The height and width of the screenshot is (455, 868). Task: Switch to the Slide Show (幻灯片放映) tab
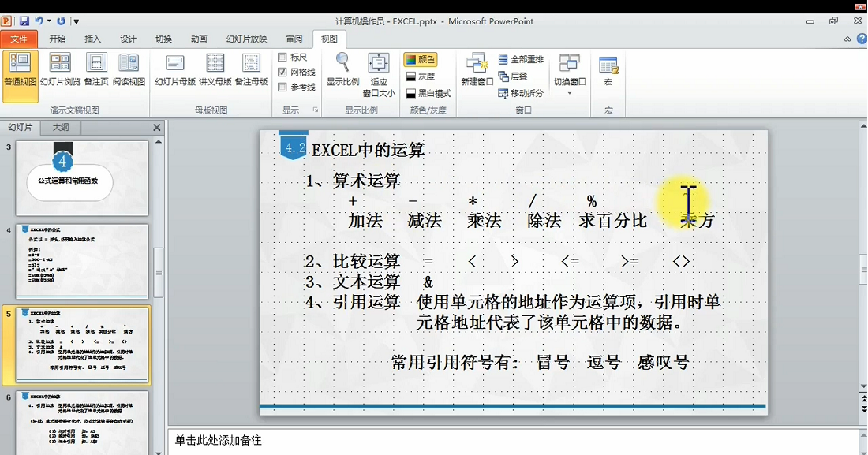[246, 39]
